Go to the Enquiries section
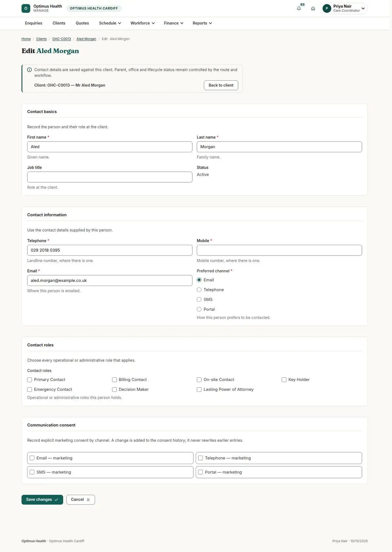The width and height of the screenshot is (392, 552). point(34,23)
